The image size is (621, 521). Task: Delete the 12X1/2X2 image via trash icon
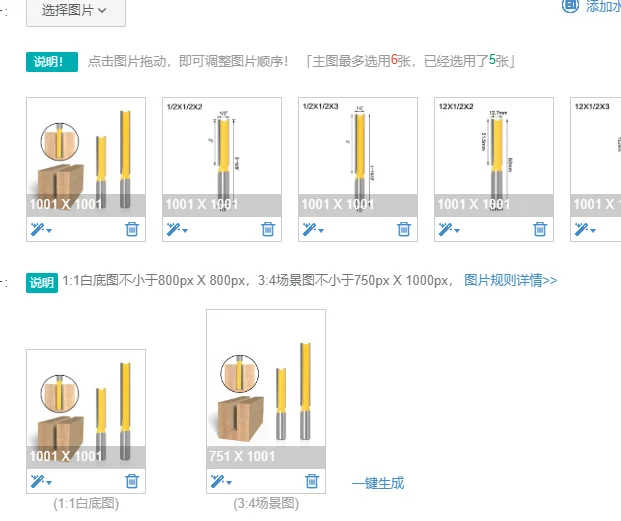(x=540, y=229)
